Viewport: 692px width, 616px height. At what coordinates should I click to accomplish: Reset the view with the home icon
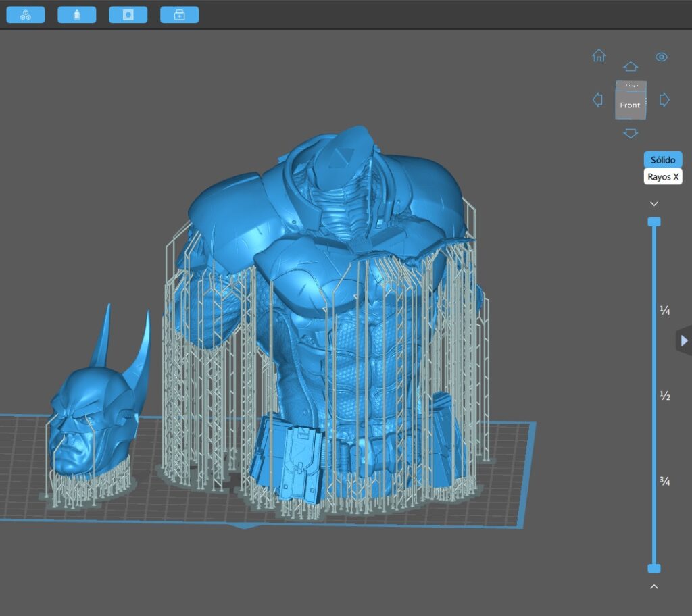point(599,57)
